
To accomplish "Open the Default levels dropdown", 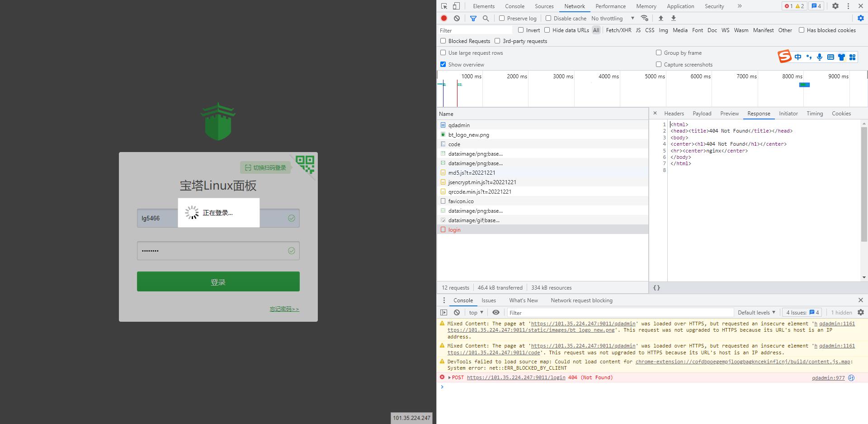I will (756, 313).
